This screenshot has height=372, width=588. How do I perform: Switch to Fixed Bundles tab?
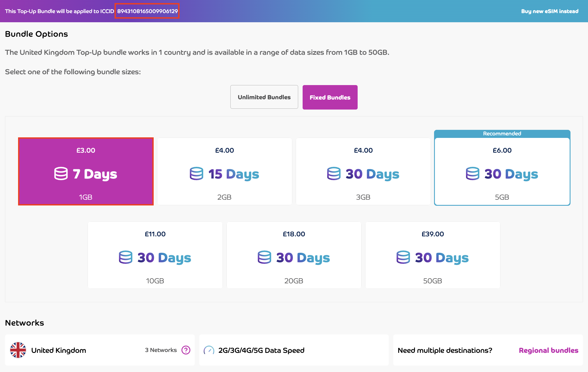click(x=330, y=97)
